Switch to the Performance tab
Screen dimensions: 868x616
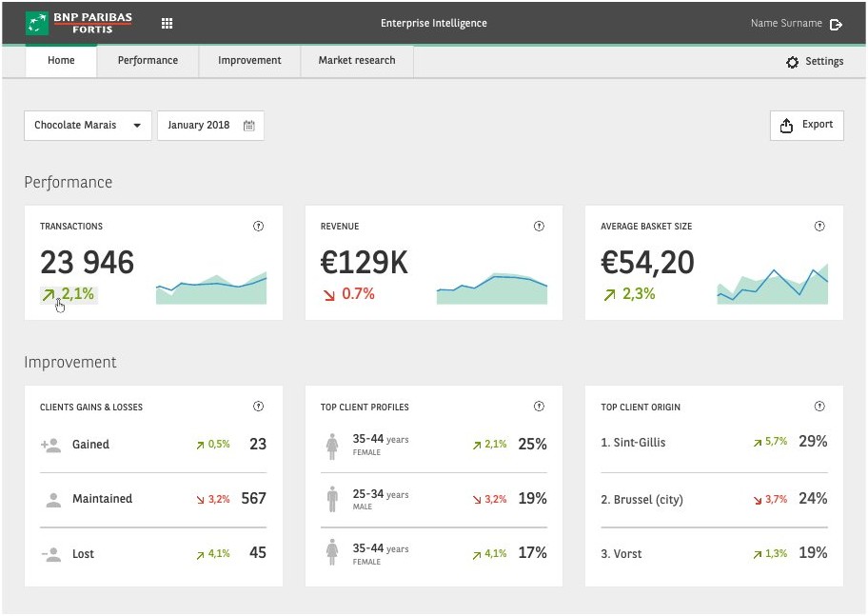(148, 60)
